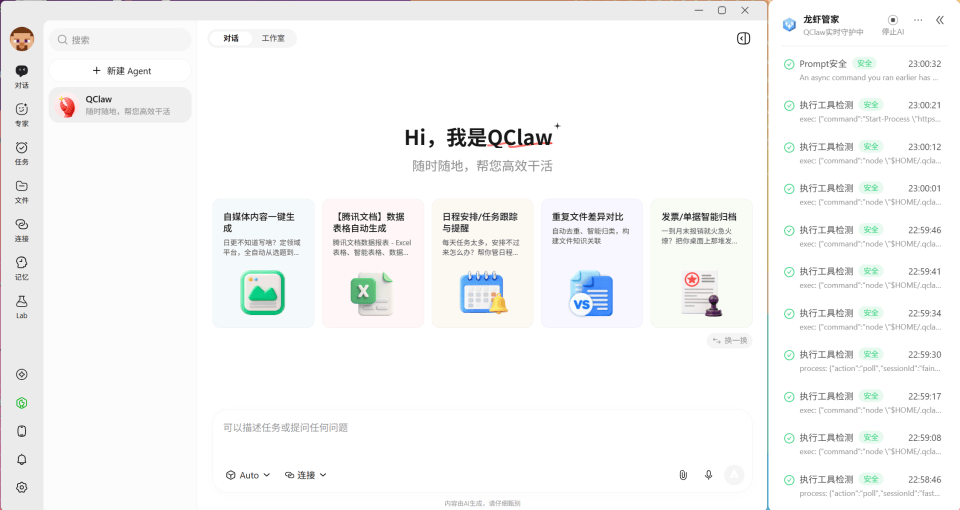This screenshot has height=510, width=960.
Task: Collapse the 龙虾管家 panel with double chevron
Action: tap(940, 20)
